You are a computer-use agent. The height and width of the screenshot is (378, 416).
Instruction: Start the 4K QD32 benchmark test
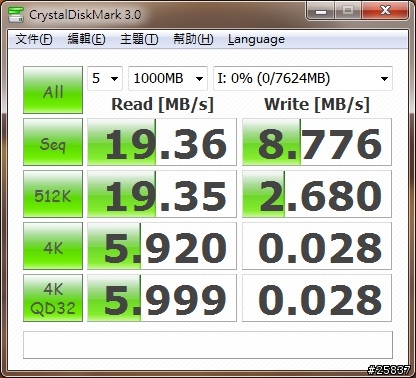[x=53, y=298]
